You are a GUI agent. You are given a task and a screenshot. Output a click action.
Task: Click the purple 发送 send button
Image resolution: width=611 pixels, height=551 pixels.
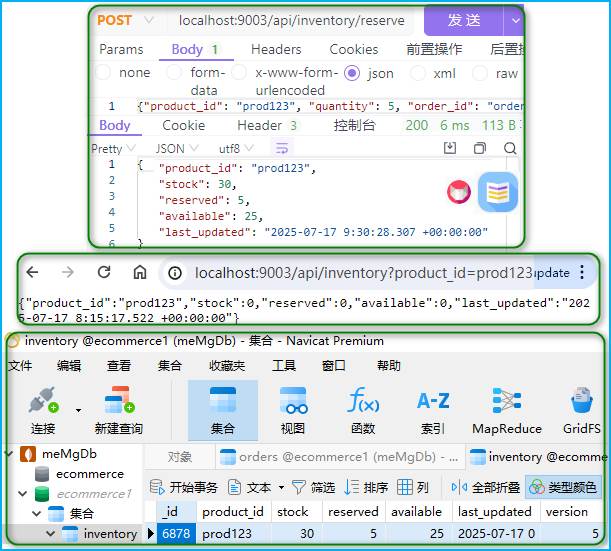(x=463, y=20)
